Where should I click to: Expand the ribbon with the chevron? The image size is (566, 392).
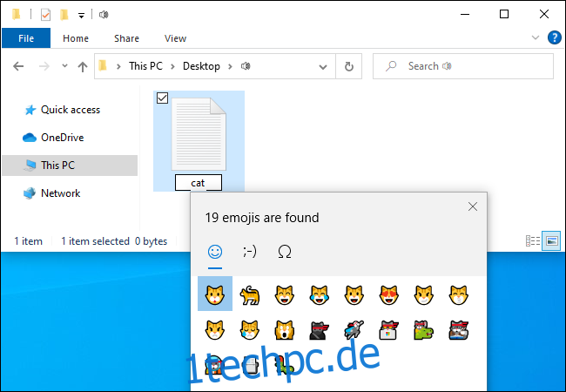[536, 37]
